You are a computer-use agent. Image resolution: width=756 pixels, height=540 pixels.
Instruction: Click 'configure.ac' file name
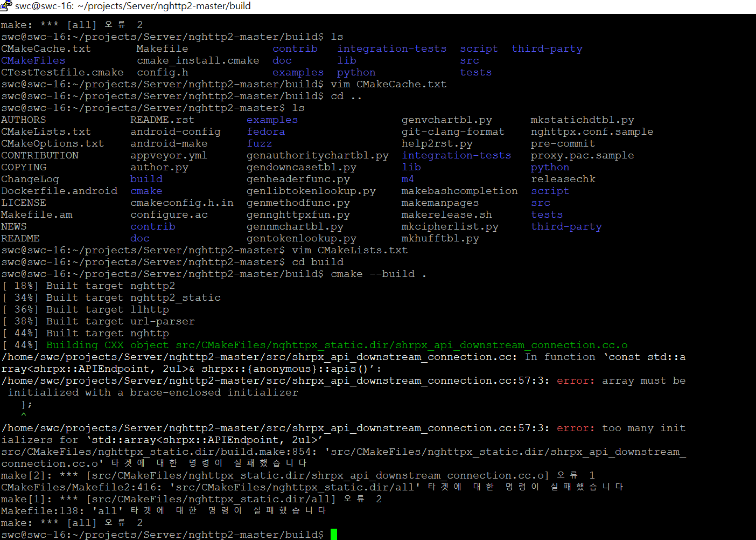(x=169, y=214)
